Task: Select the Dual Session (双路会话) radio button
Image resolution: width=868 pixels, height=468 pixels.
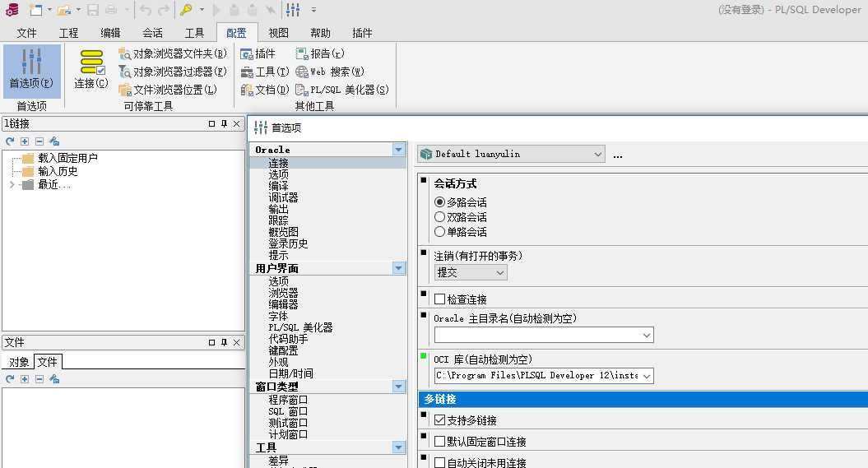Action: [440, 217]
